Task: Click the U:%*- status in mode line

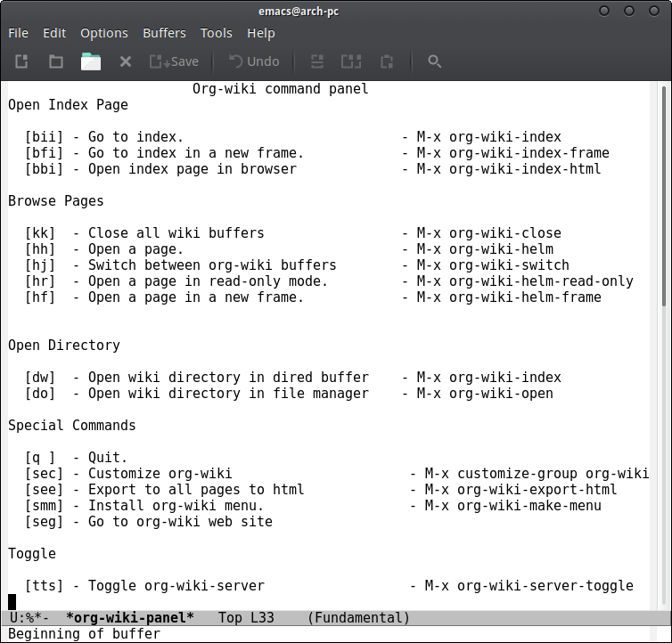Action: click(29, 618)
